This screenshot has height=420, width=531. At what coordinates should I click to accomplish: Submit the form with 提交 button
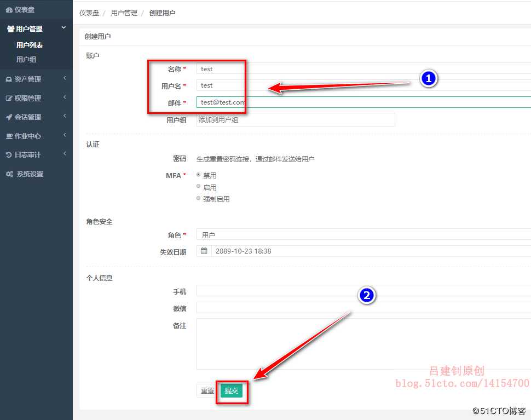coord(232,391)
